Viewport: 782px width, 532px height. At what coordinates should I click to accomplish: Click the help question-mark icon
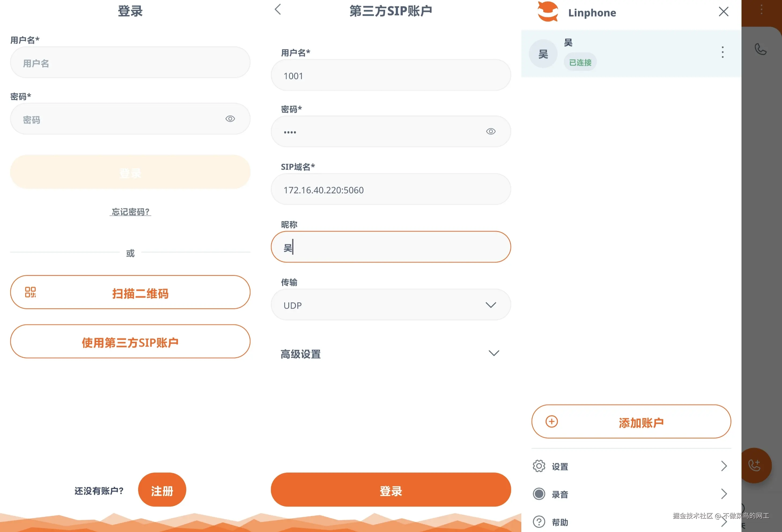point(539,522)
